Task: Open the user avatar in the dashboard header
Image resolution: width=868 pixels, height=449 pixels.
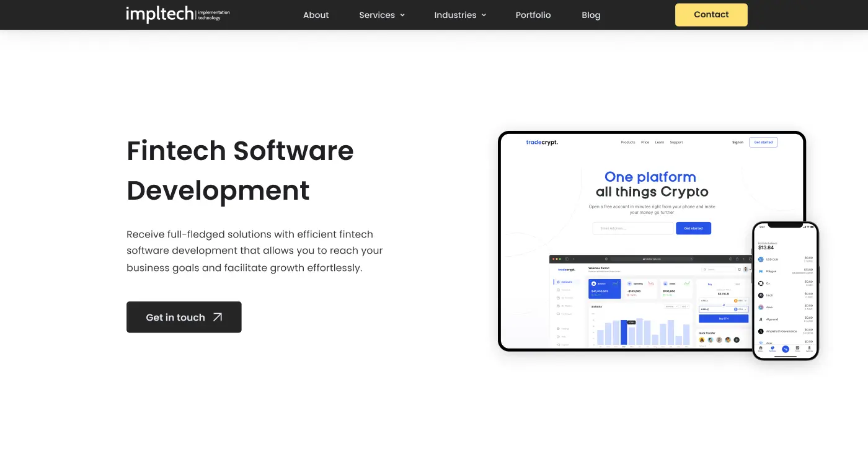Action: tap(745, 269)
